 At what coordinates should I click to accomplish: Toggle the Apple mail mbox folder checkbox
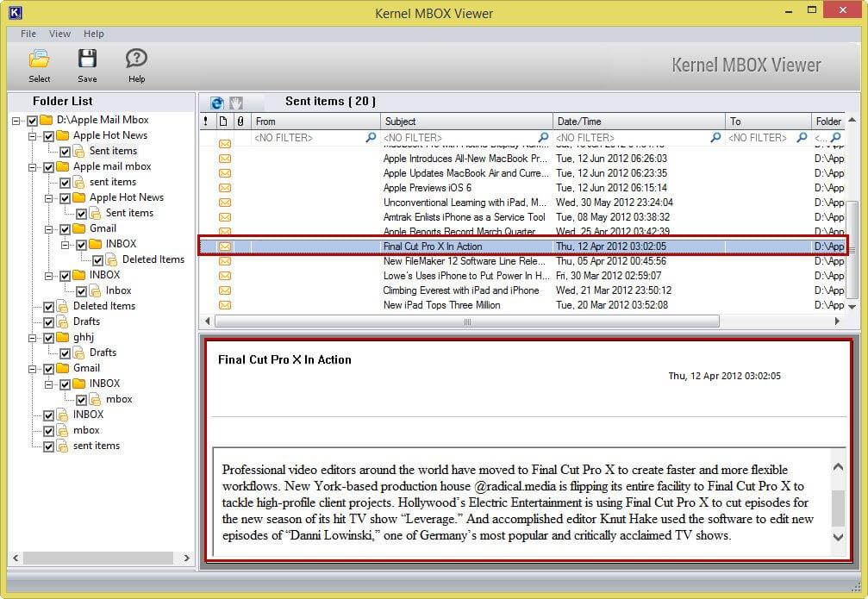click(x=49, y=167)
